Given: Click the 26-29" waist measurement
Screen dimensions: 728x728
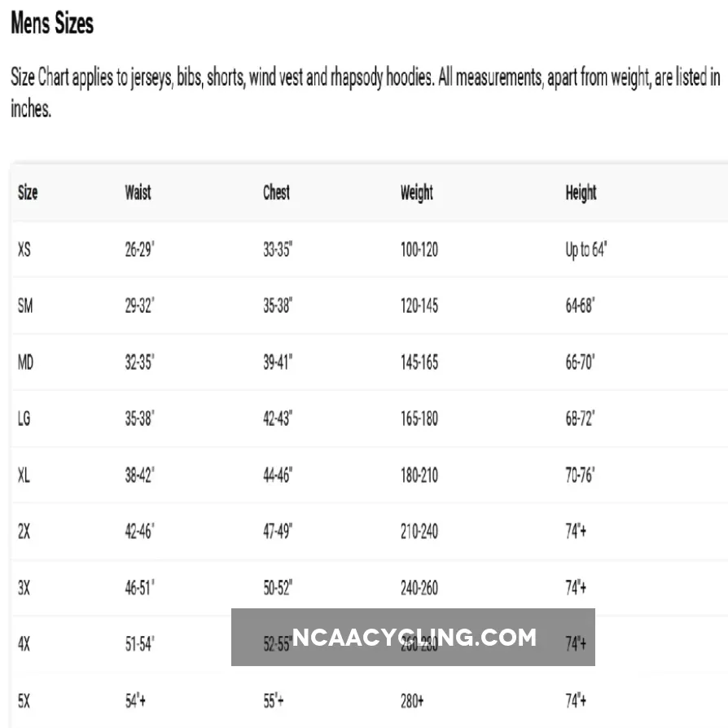Looking at the screenshot, I should (139, 249).
